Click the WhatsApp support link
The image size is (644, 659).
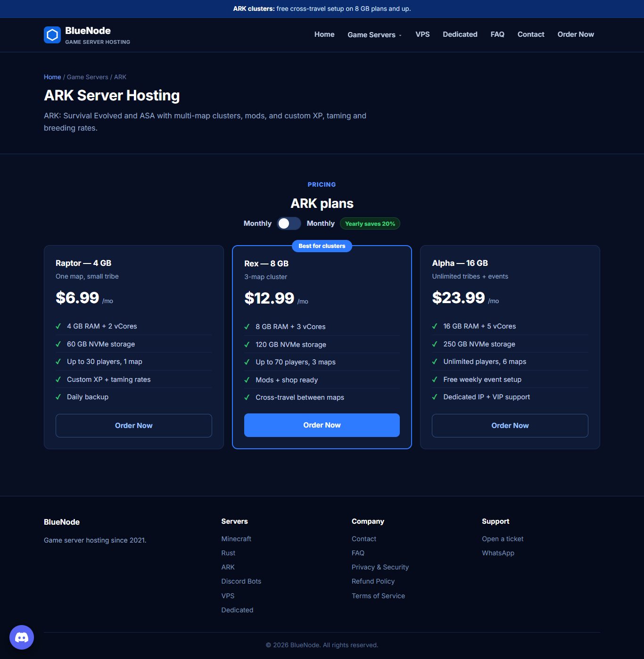pyautogui.click(x=498, y=553)
